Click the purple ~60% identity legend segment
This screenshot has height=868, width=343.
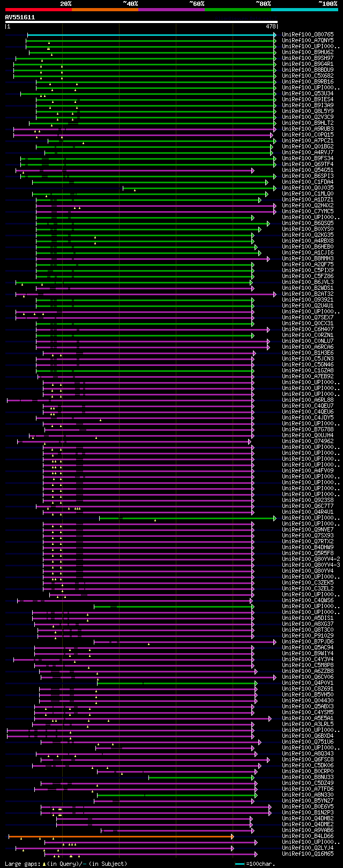point(171,9)
